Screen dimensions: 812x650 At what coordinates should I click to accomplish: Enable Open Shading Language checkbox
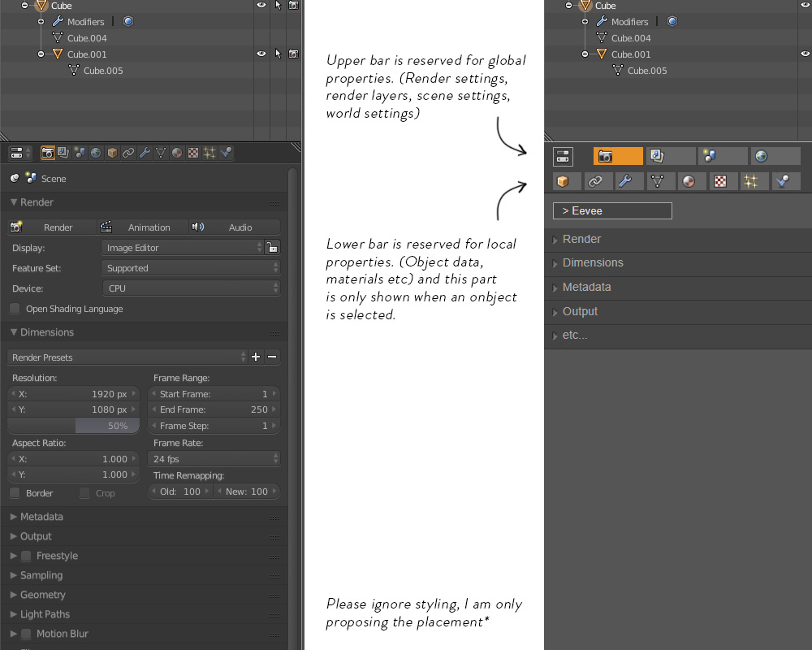(x=15, y=309)
